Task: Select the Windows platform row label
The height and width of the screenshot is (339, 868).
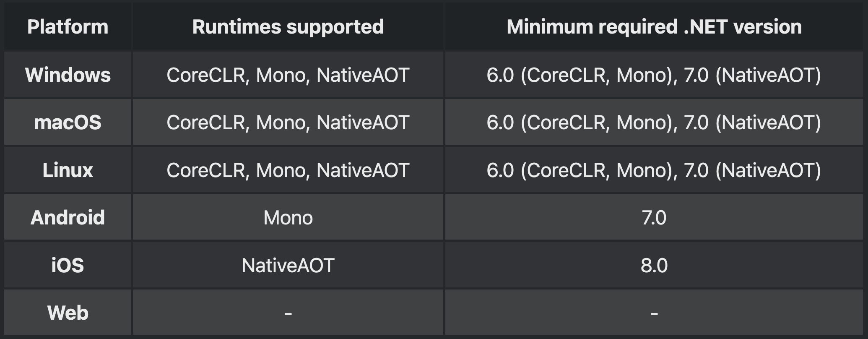Action: 68,75
